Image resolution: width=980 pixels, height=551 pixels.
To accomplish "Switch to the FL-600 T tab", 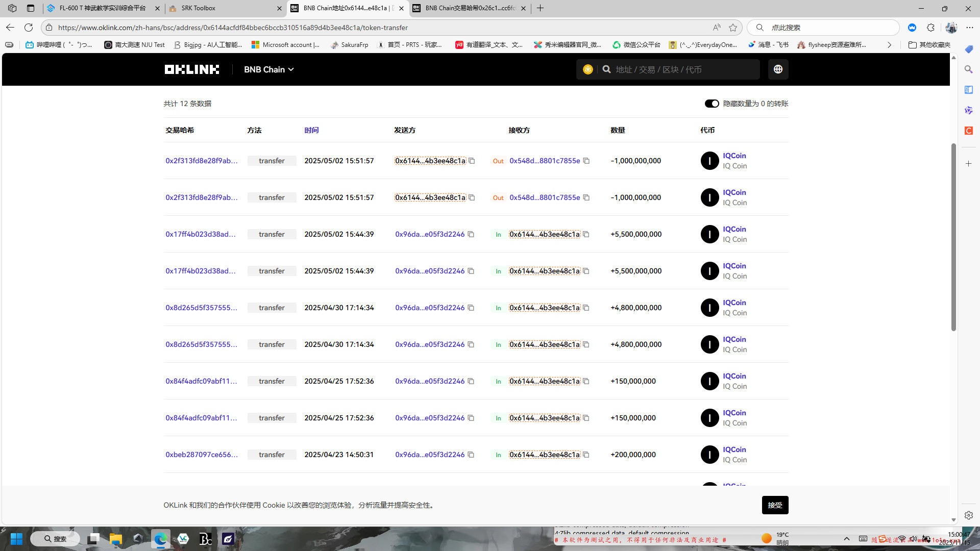I will [x=102, y=8].
